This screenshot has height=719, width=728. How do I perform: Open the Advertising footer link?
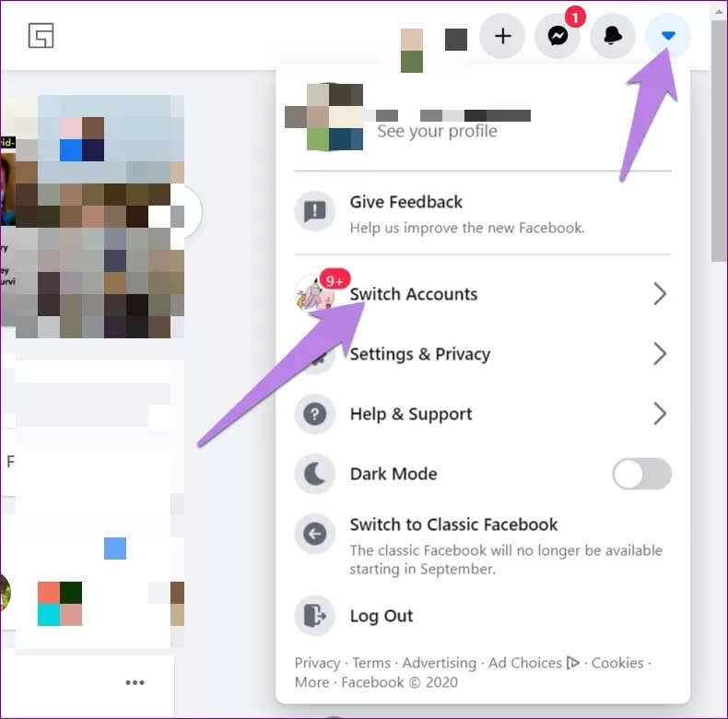[440, 663]
